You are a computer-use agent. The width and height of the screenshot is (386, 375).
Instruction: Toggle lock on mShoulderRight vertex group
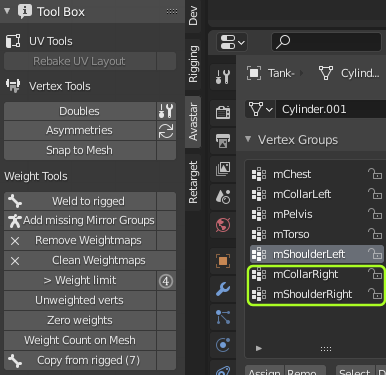click(x=375, y=294)
